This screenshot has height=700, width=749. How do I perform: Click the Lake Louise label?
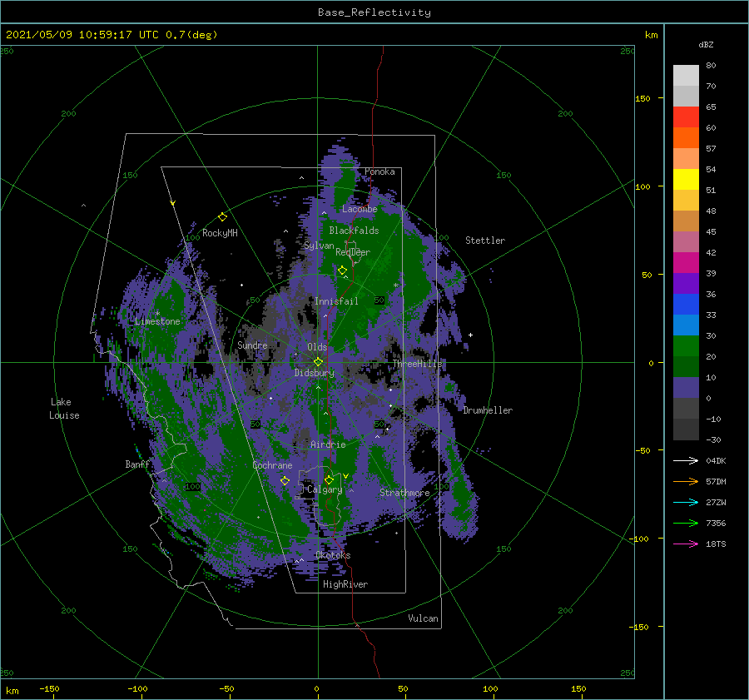(64, 409)
